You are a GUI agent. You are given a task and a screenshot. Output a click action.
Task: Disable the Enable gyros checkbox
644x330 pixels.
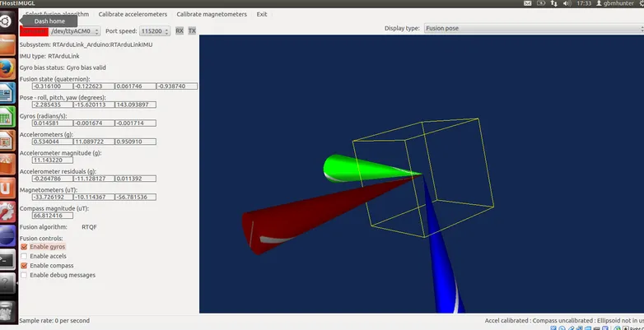tap(24, 246)
